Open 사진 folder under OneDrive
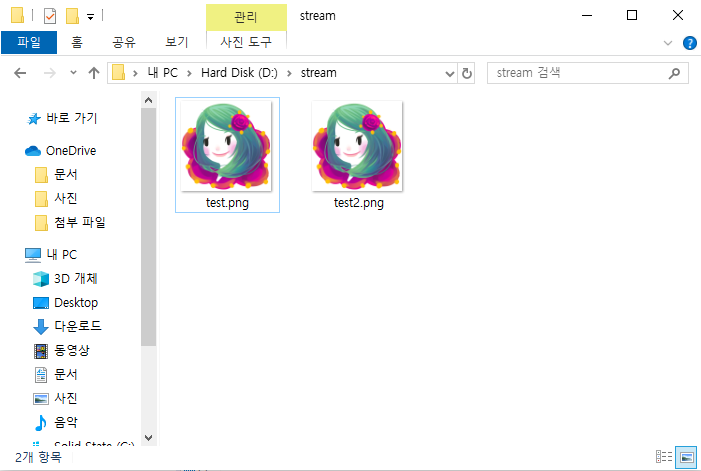The image size is (701, 471). [x=66, y=198]
